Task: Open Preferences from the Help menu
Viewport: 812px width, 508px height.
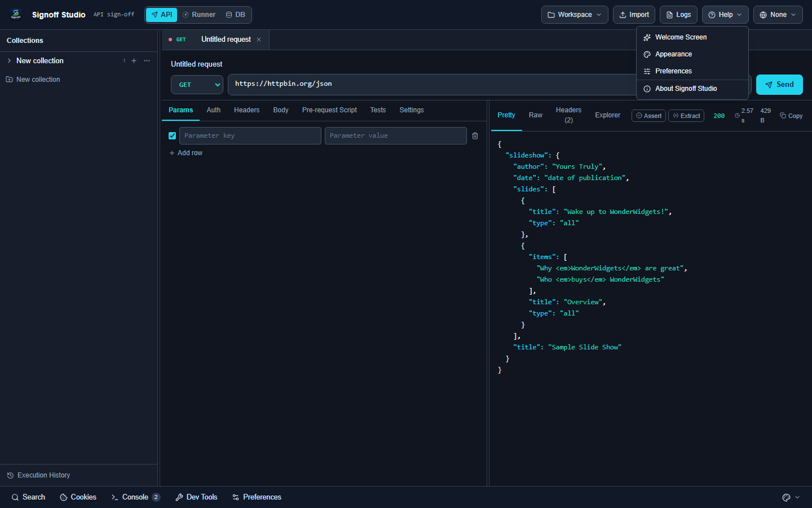Action: 692,71
